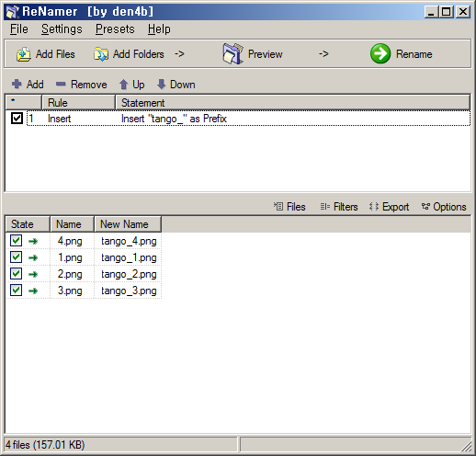Click the Files list icon
This screenshot has height=456, width=476.
pos(278,207)
